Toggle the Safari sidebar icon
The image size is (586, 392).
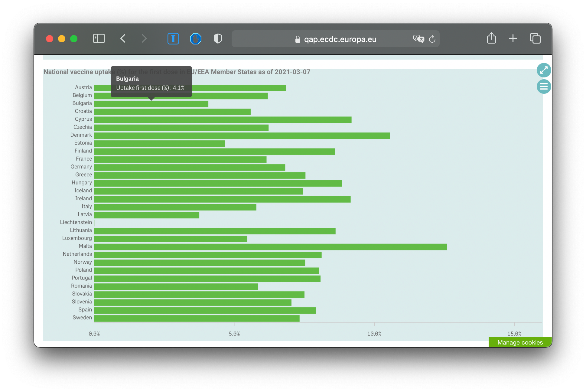click(x=99, y=38)
